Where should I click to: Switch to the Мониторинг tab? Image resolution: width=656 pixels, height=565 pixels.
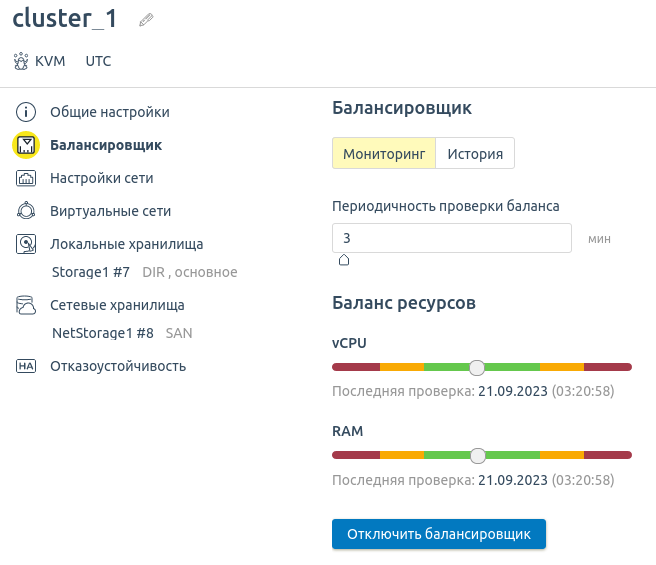point(384,154)
